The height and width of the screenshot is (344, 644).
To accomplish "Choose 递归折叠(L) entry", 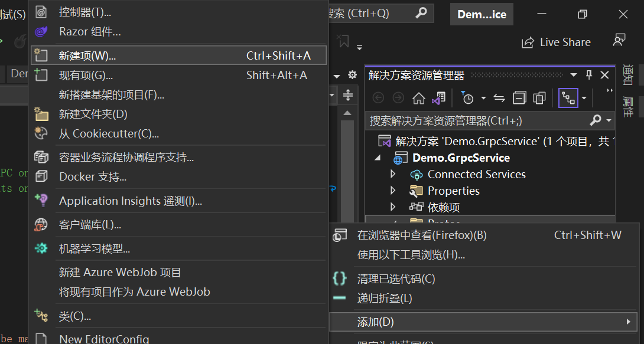I will (x=484, y=298).
